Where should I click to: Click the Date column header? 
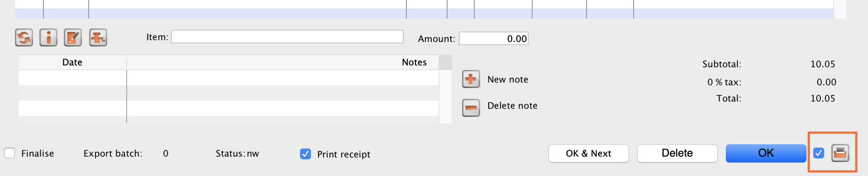(x=72, y=62)
